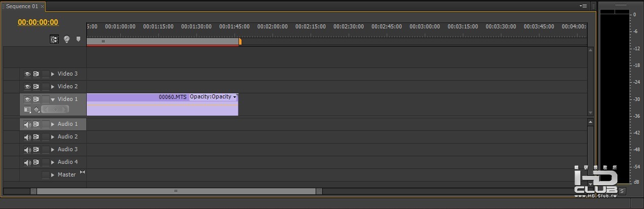This screenshot has height=209, width=644.
Task: Click the Solo S button below audio meter
Action: coord(622,191)
